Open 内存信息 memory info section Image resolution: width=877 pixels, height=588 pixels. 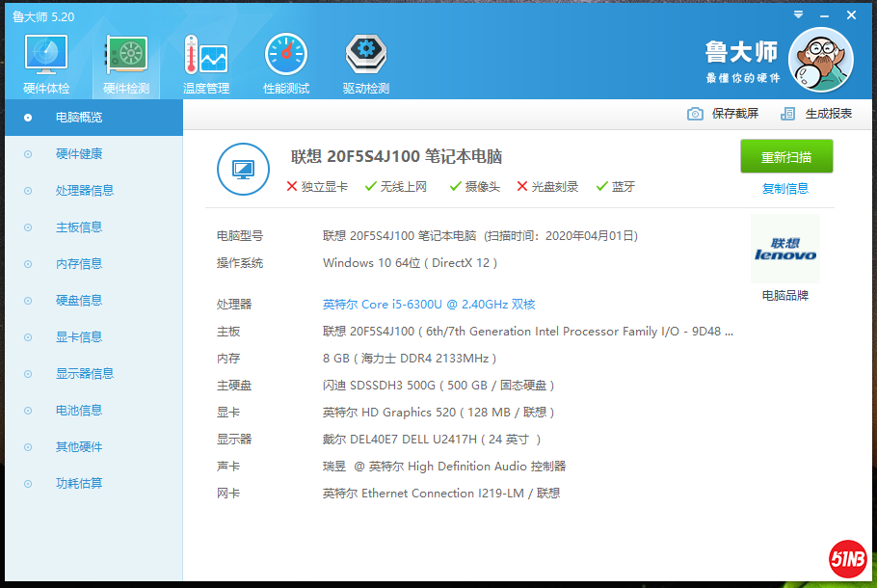click(x=79, y=264)
